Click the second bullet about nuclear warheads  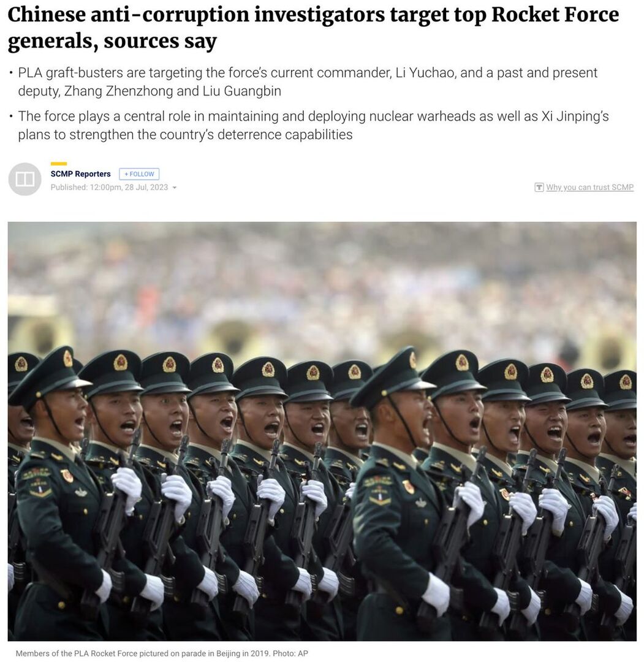(313, 126)
